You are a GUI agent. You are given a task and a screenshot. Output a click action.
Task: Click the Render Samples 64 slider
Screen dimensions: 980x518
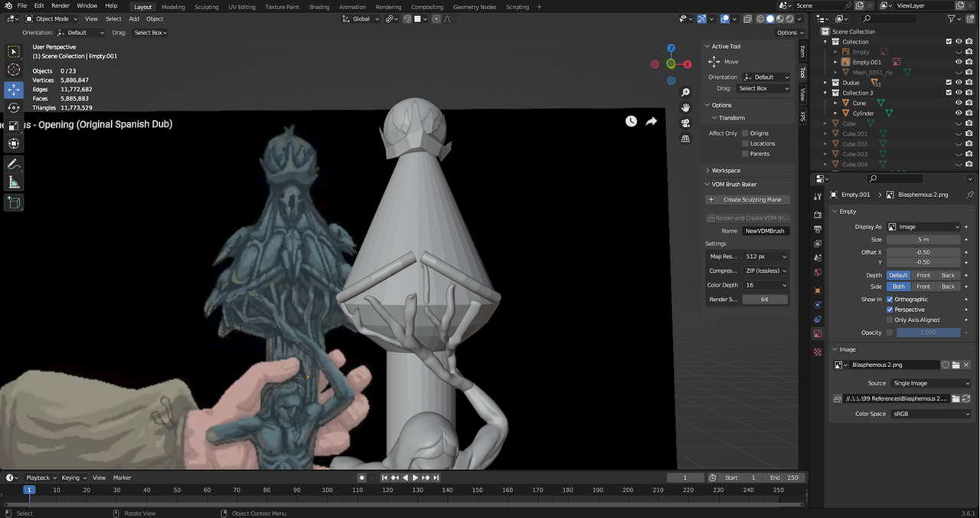[x=765, y=300]
